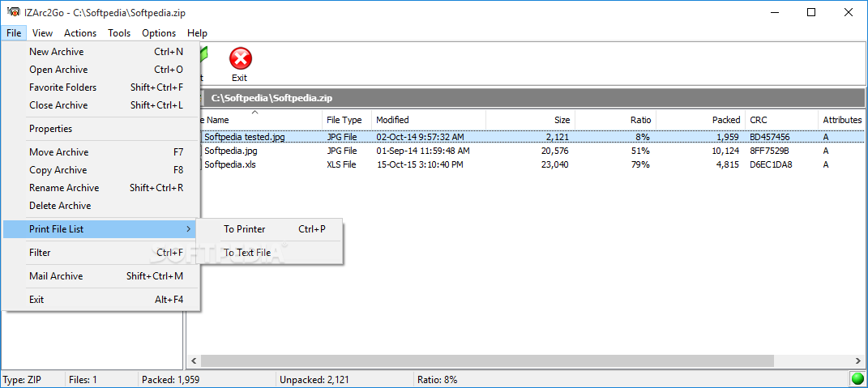Image resolution: width=868 pixels, height=388 pixels.
Task: Close the IZArc2Go window
Action: click(x=848, y=13)
